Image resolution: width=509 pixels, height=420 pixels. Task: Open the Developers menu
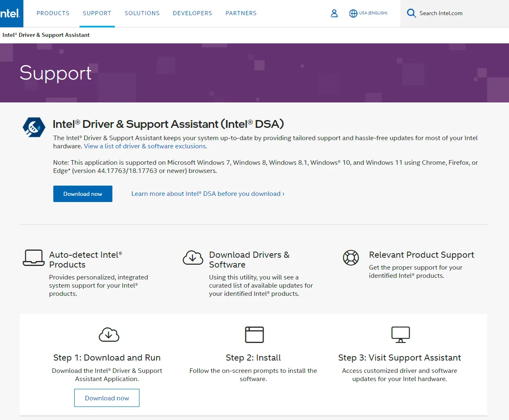click(192, 13)
